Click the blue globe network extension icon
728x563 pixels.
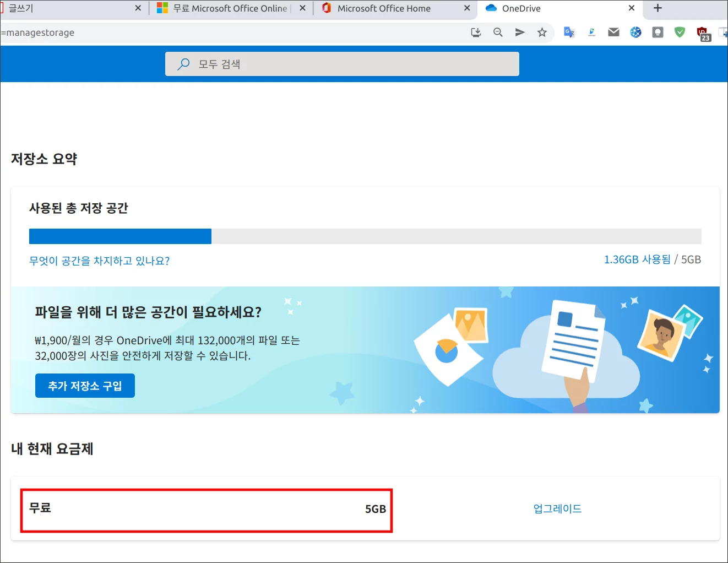click(635, 33)
